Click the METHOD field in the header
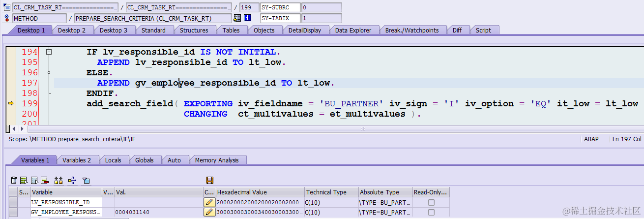Viewport: 644px width, 219px height. pos(39,18)
